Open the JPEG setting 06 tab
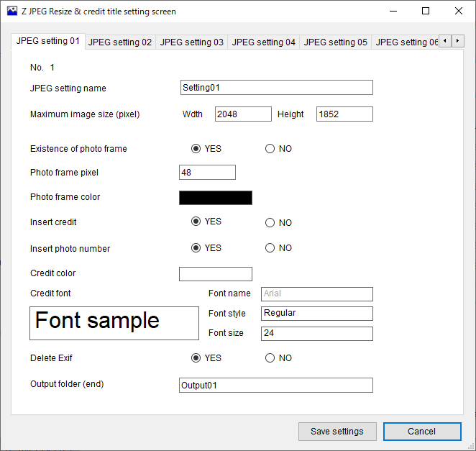The height and width of the screenshot is (451, 476). [x=406, y=42]
